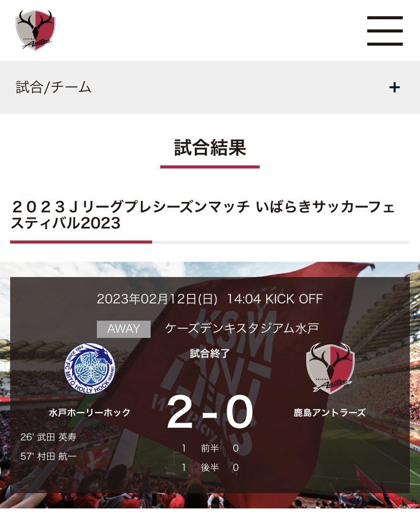Click the プレシーズンマッチ competition title
Screen dimensions: 420x514
pyautogui.click(x=203, y=215)
